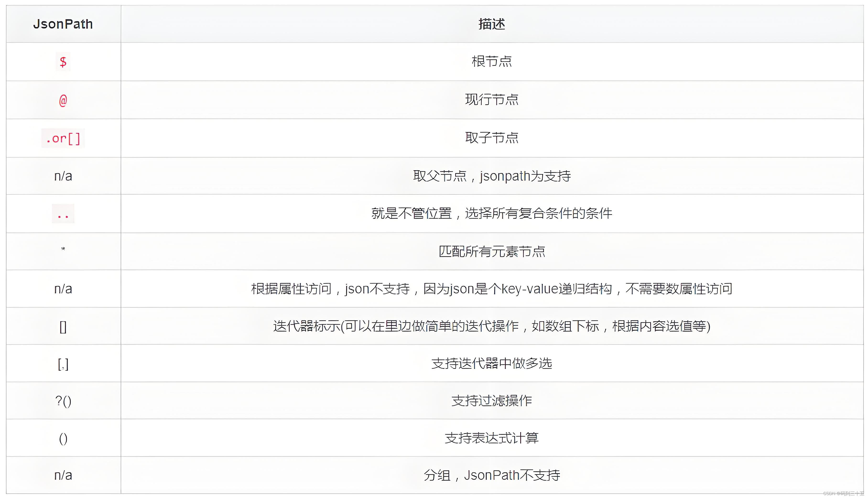Click 迭代器标示 description text
Viewport: 868px width, 498px height.
[x=491, y=326]
